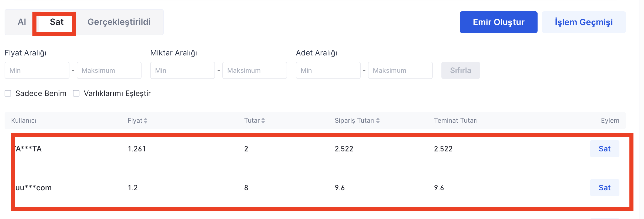Click Miktar Aralığı Min input
Screen dimensions: 644x219
point(183,70)
